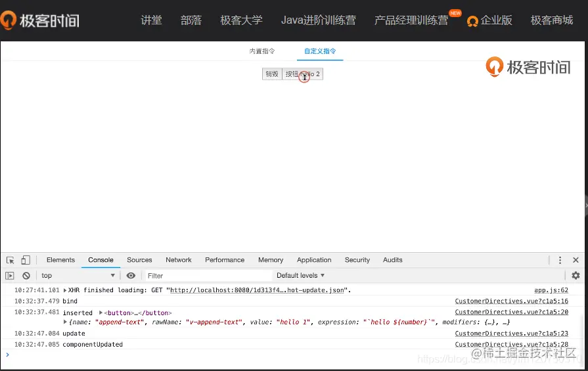Viewport: 588px width, 371px height.
Task: Open the Default levels dropdown
Action: pyautogui.click(x=300, y=275)
